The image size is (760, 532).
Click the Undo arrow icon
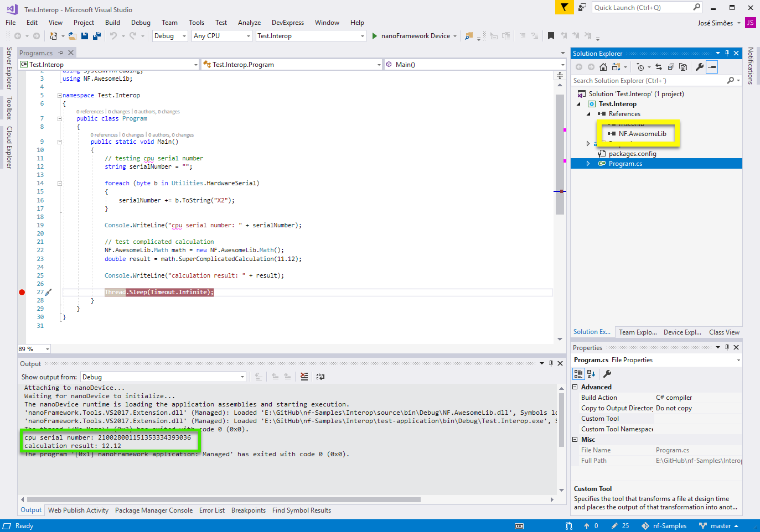(113, 36)
